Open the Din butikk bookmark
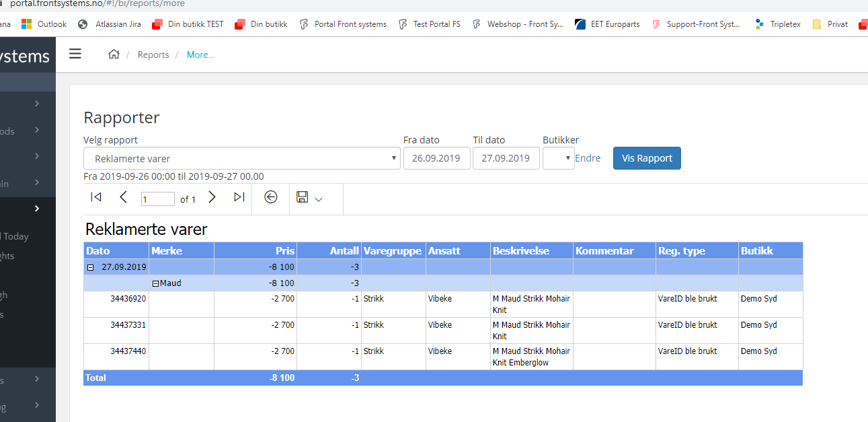 pyautogui.click(x=261, y=24)
